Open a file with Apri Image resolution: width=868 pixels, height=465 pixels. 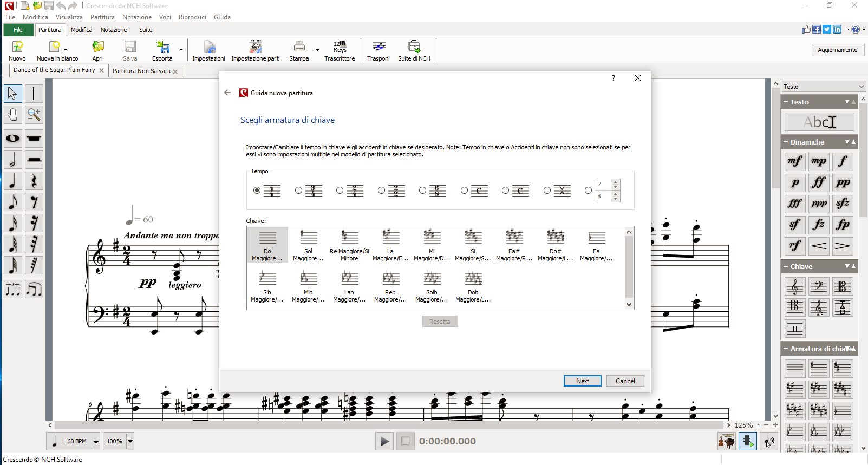pyautogui.click(x=97, y=51)
